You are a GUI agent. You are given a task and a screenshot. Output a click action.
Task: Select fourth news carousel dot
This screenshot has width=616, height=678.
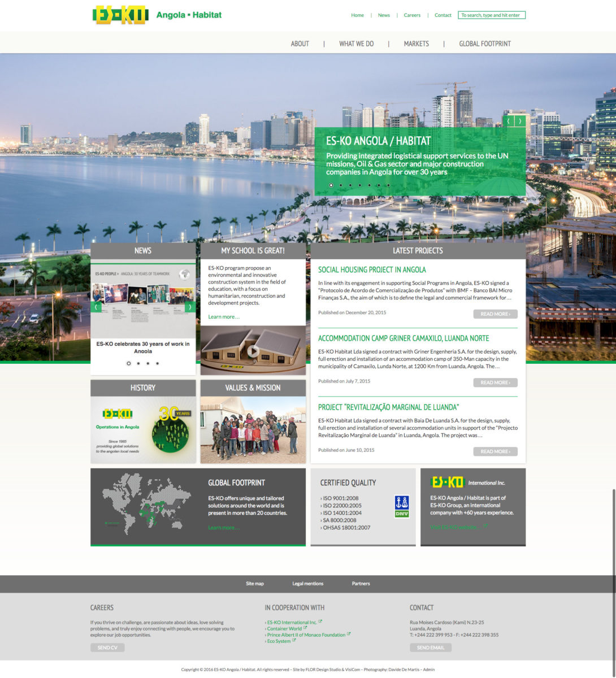click(157, 363)
